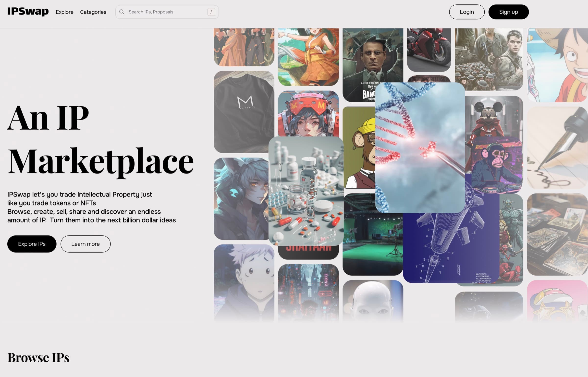The width and height of the screenshot is (588, 377).
Task: Open the pills and medicine bottles card
Action: [x=306, y=191]
